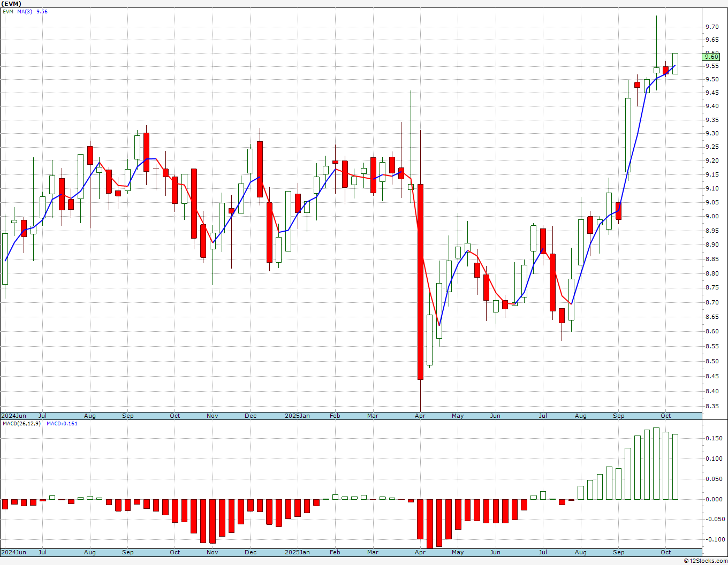Viewport: 728px width, 565px height.
Task: Click the highlighted 9.60 current price tag
Action: tap(711, 57)
